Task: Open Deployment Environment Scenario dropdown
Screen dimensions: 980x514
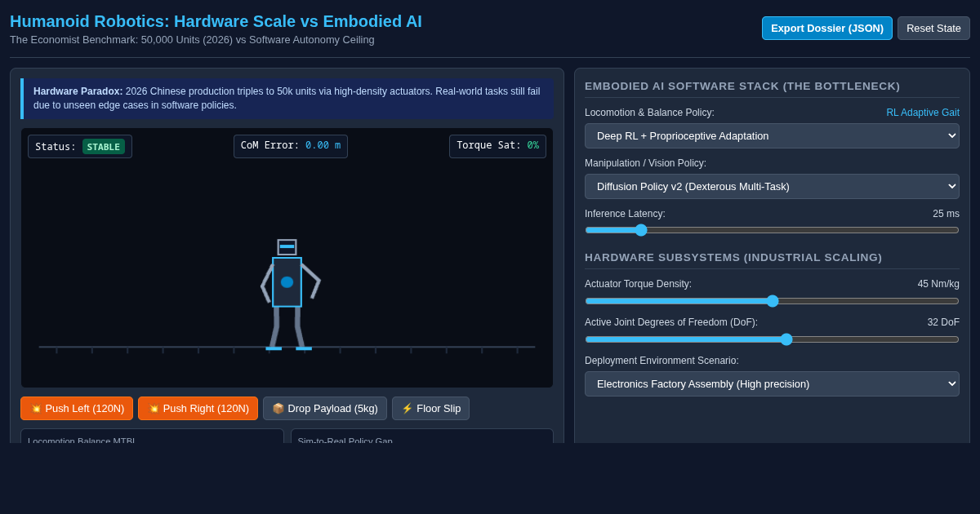Action: coord(772,383)
